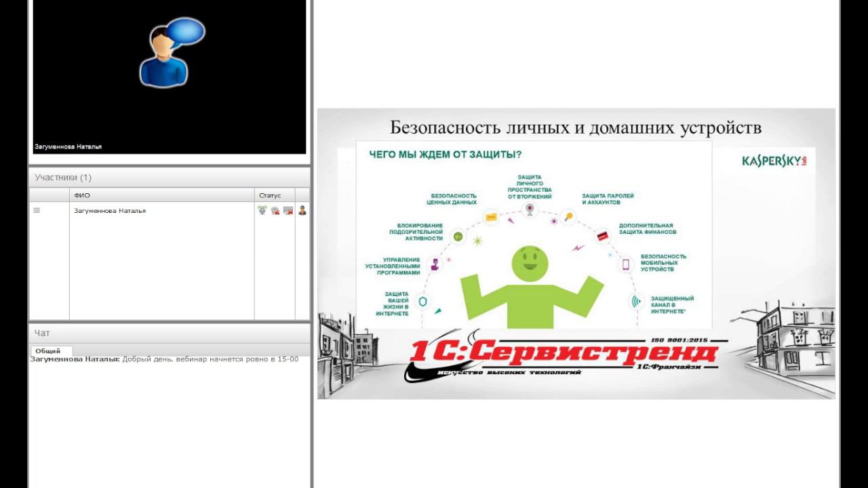
Task: Click the video caption Загуменнова Наталья
Action: (x=68, y=146)
